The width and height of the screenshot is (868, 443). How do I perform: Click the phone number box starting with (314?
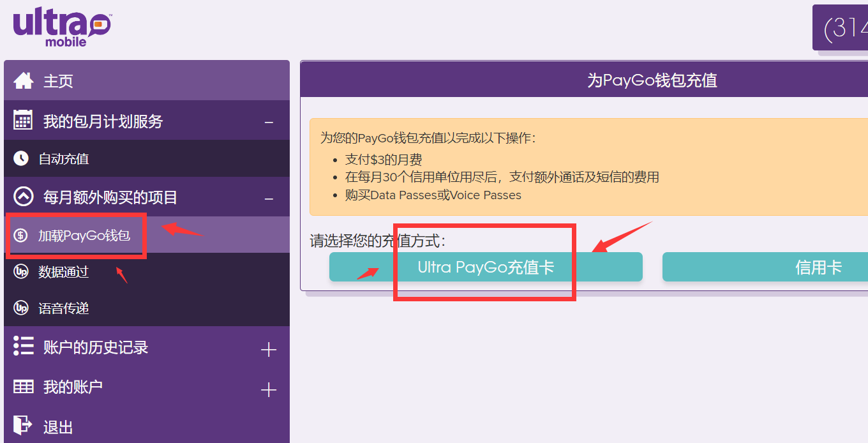(x=842, y=28)
